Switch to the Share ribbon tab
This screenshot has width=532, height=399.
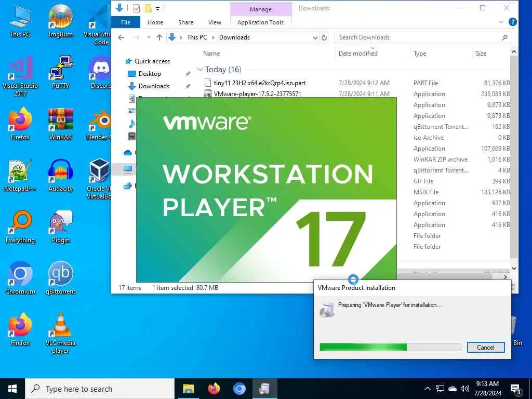[185, 22]
